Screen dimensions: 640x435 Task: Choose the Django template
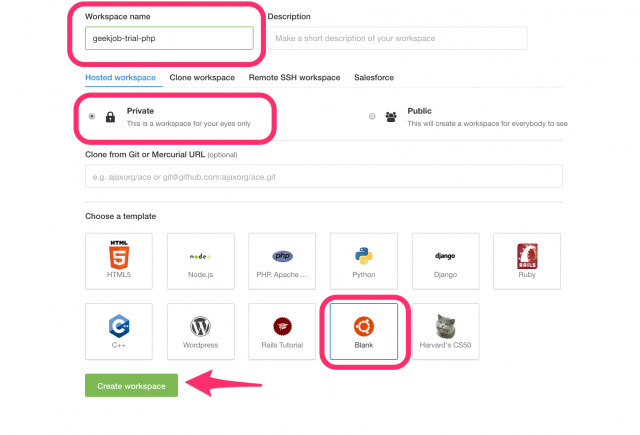point(445,261)
